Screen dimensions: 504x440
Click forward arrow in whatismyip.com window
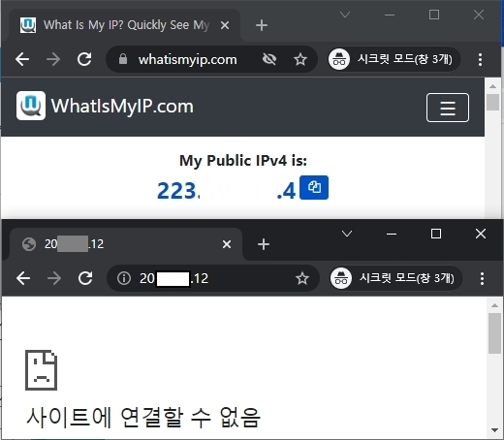[53, 59]
